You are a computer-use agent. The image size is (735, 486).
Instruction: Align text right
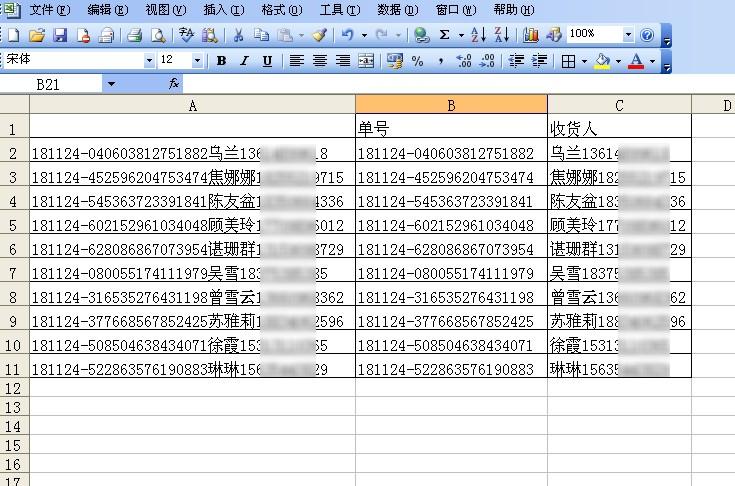click(343, 60)
